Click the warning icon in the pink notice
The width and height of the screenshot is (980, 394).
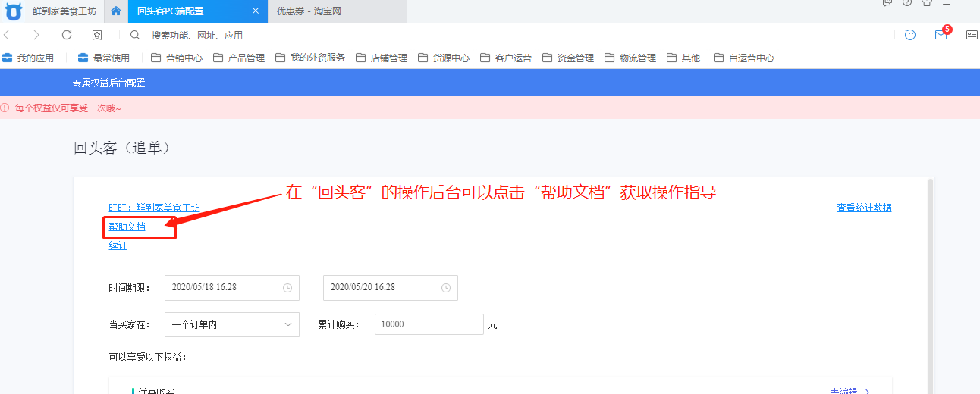pos(5,108)
